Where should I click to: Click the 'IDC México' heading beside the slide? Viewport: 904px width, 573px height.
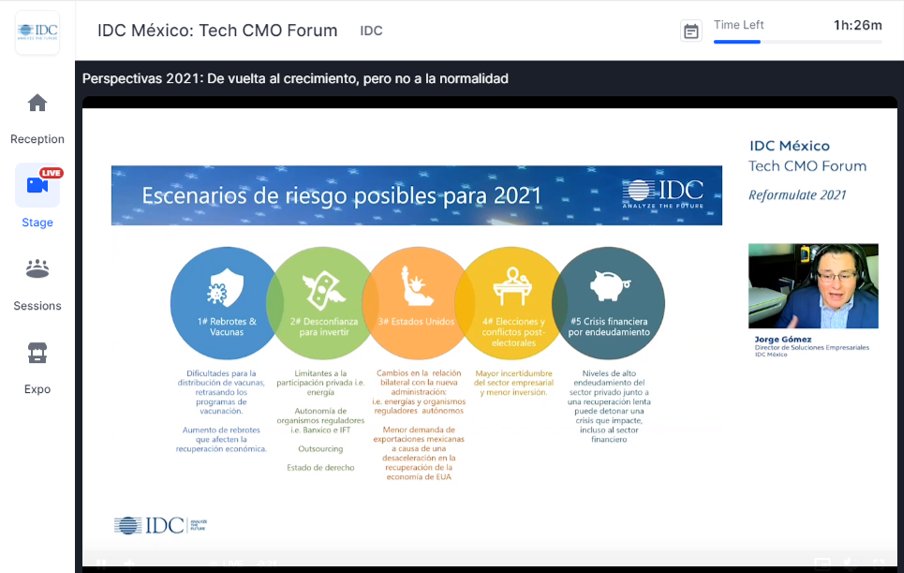pos(789,146)
